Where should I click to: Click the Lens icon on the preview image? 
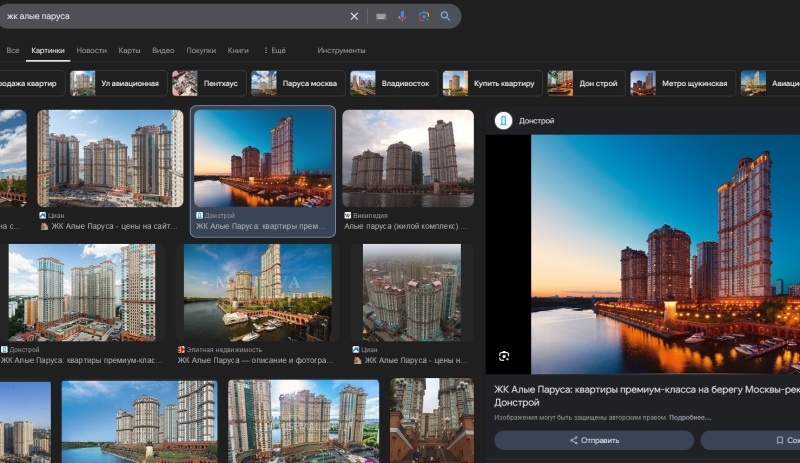click(504, 356)
